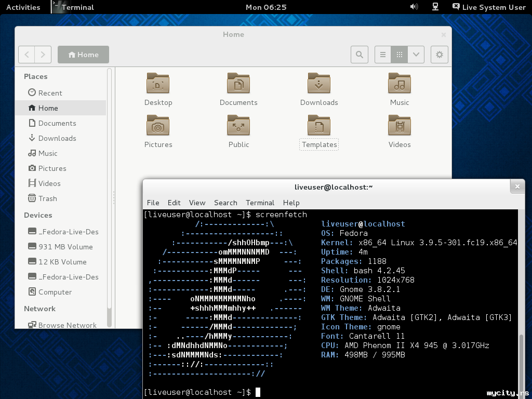This screenshot has height=399, width=532.
Task: Expand the view options dropdown arrow
Action: point(416,55)
